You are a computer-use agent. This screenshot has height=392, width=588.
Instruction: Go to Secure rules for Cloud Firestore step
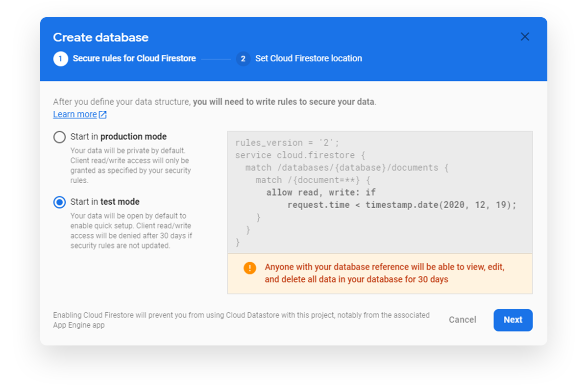pyautogui.click(x=134, y=58)
